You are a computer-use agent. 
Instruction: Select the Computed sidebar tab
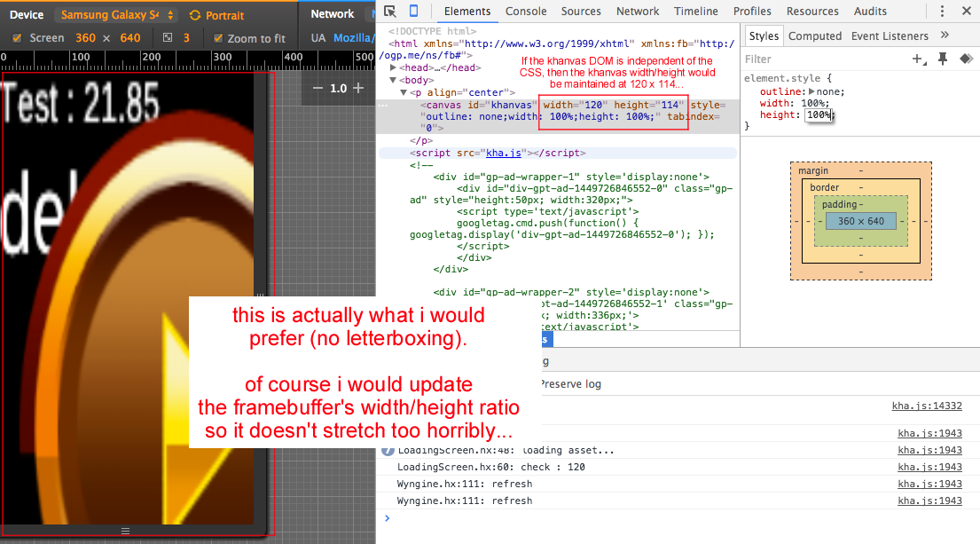coord(815,36)
